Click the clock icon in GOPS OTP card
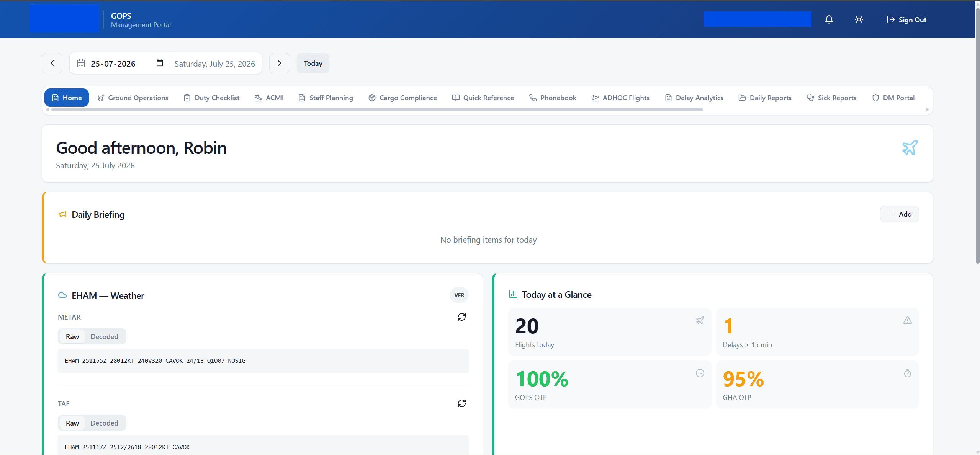The image size is (980, 455). click(700, 373)
